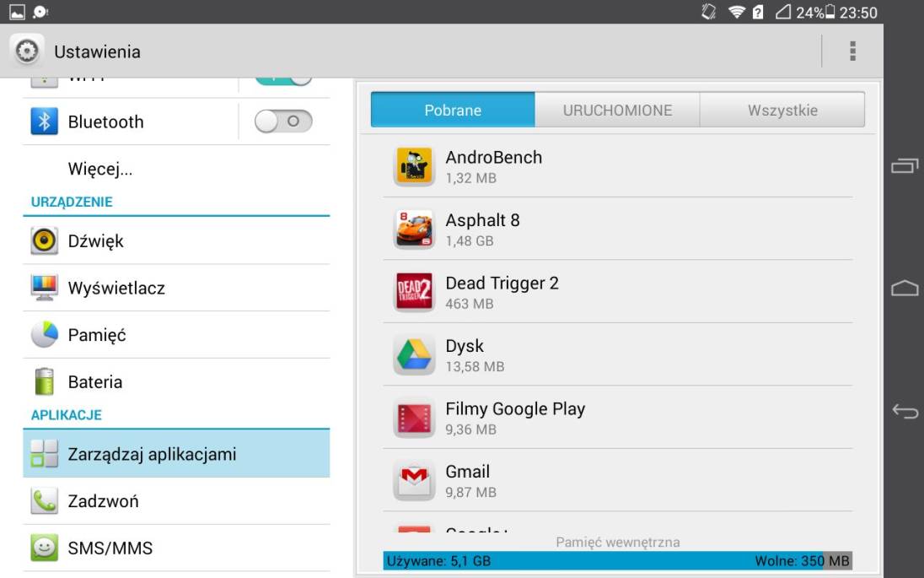The image size is (924, 578).
Task: Tap the Pamięć wewnętrzna label
Action: [618, 542]
